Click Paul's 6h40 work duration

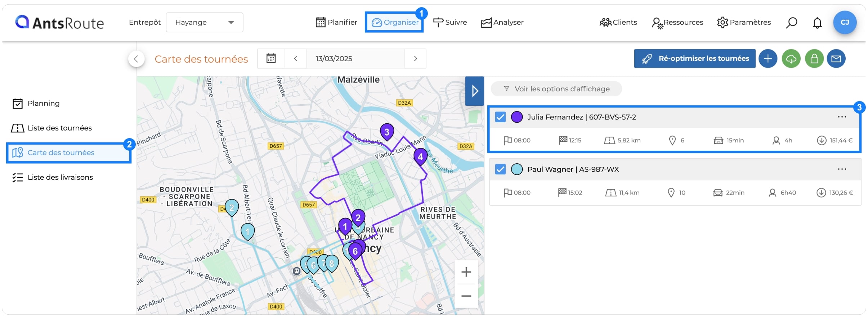point(788,192)
